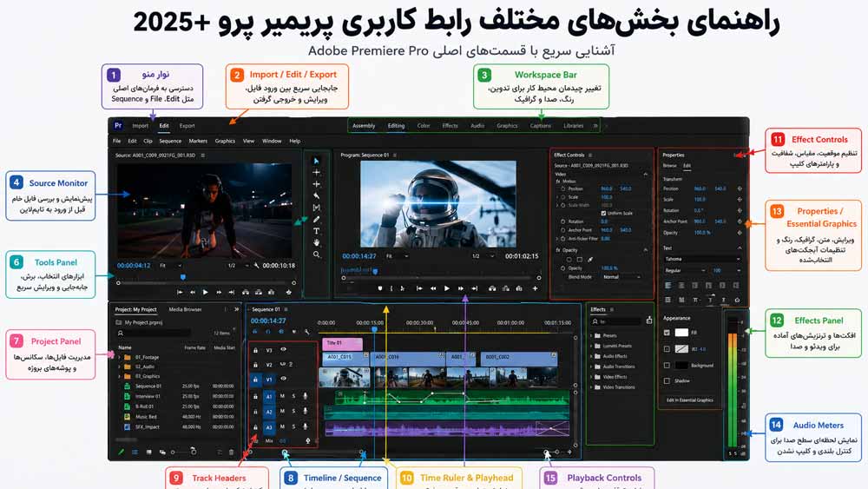
Task: Select the Razor tool in Tools panel
Action: pyautogui.click(x=316, y=195)
